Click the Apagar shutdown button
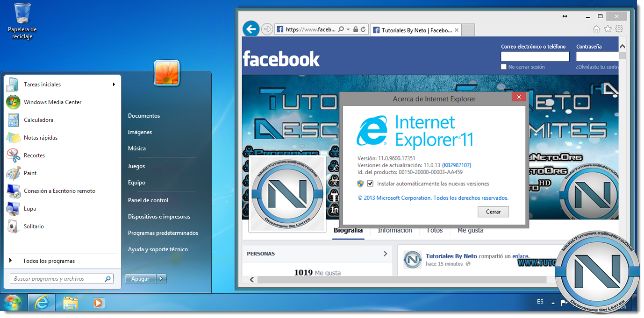Image resolution: width=644 pixels, height=318 pixels. tap(141, 279)
